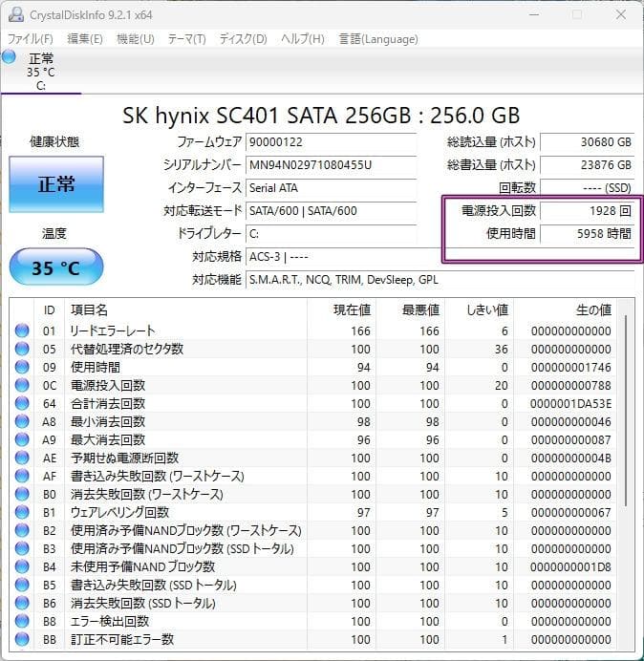
Task: Click the 正常 health status button
Action: (x=56, y=184)
